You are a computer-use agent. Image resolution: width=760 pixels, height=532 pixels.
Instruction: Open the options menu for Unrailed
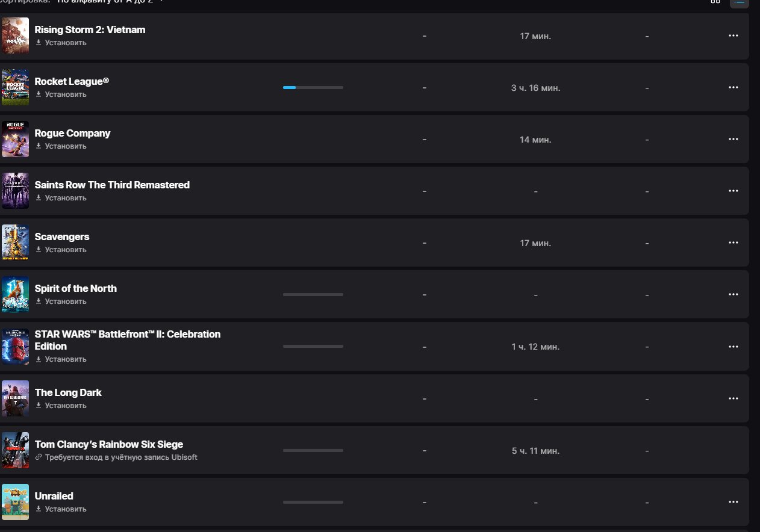[x=733, y=502]
